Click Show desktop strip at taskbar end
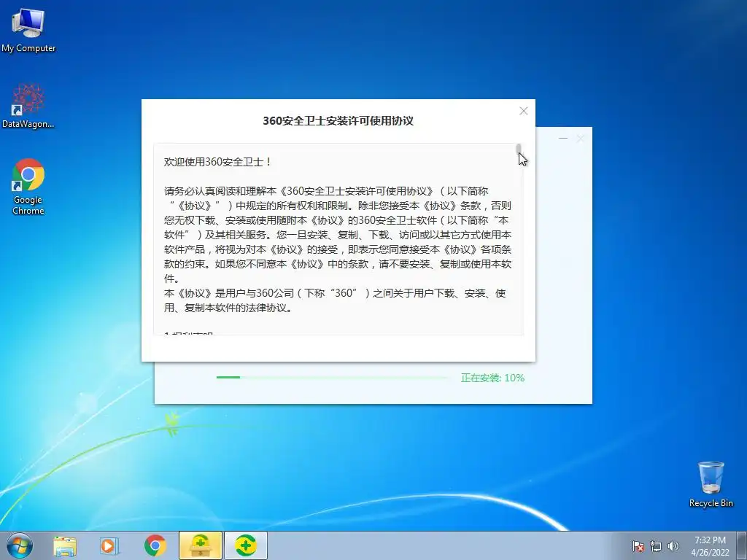The height and width of the screenshot is (560, 747). (x=742, y=545)
